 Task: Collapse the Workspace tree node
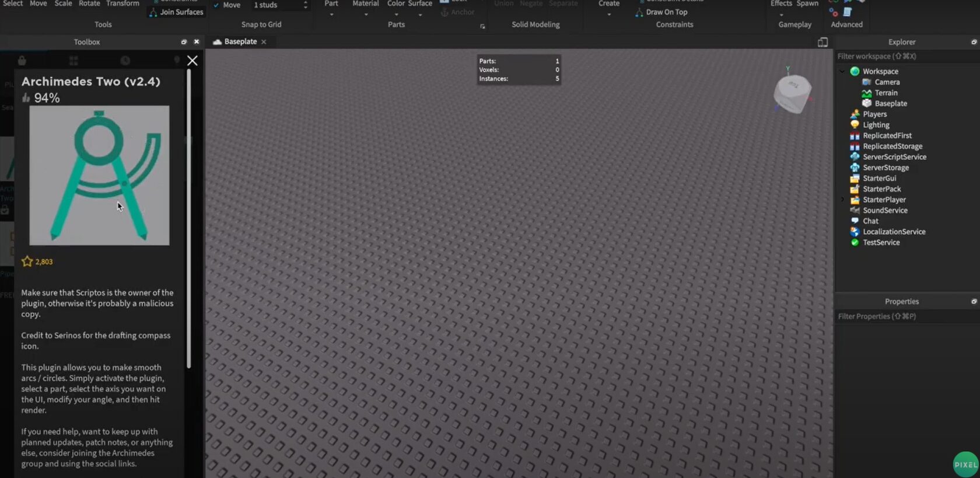point(842,71)
